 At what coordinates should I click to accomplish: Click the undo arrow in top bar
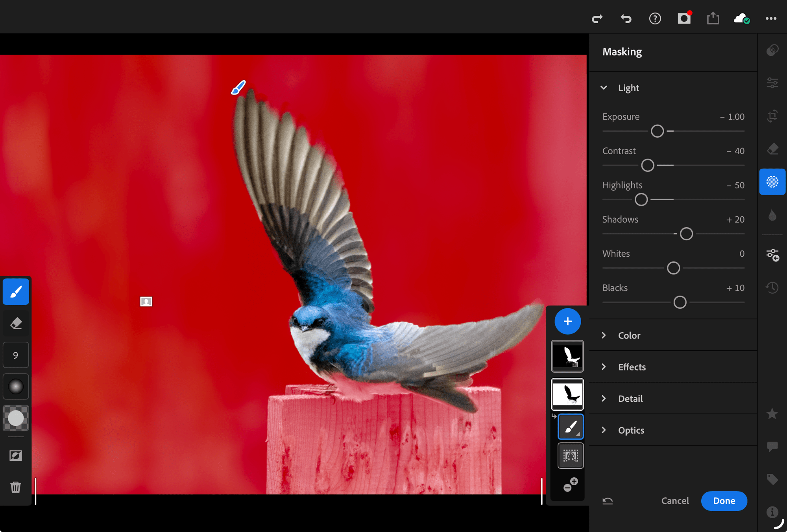626,18
